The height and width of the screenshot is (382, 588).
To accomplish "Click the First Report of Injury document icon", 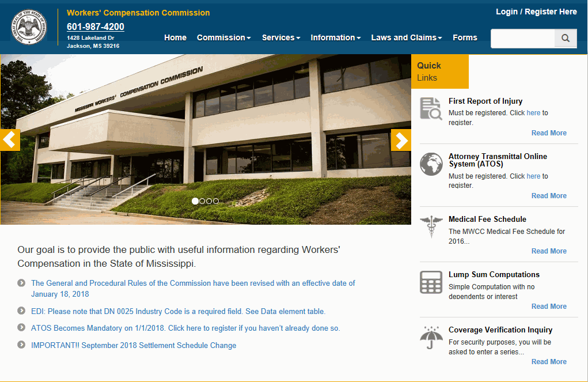I will pos(431,108).
